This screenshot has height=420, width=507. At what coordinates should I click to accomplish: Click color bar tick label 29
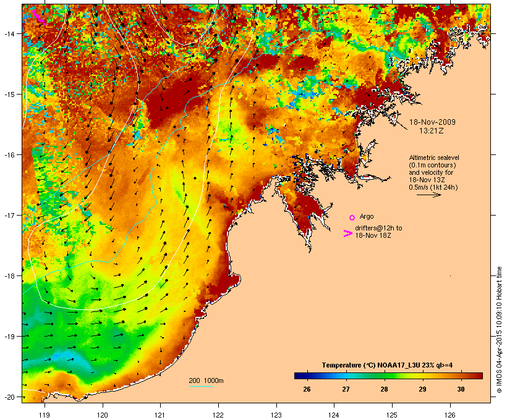(x=422, y=389)
